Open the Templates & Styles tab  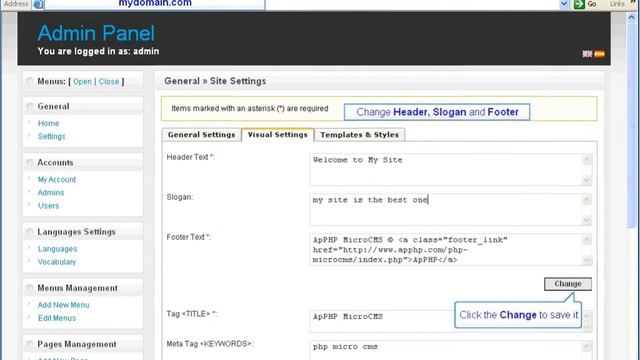point(360,135)
